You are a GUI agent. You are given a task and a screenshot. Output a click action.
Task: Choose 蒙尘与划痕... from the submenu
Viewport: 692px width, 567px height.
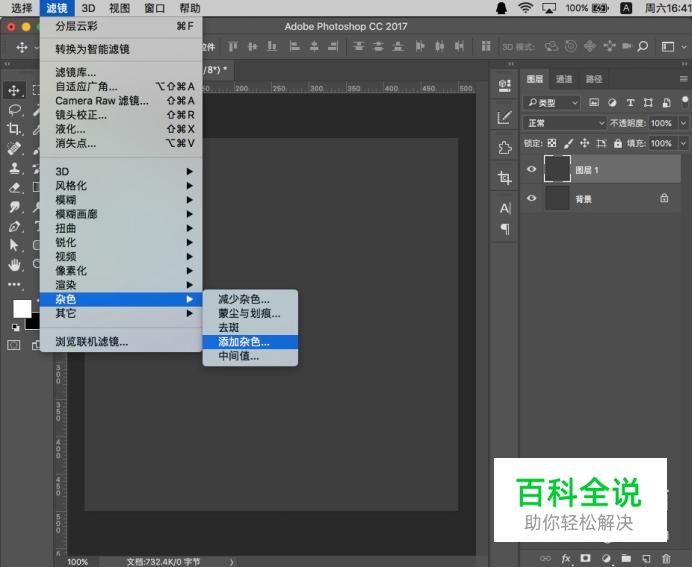pos(250,313)
